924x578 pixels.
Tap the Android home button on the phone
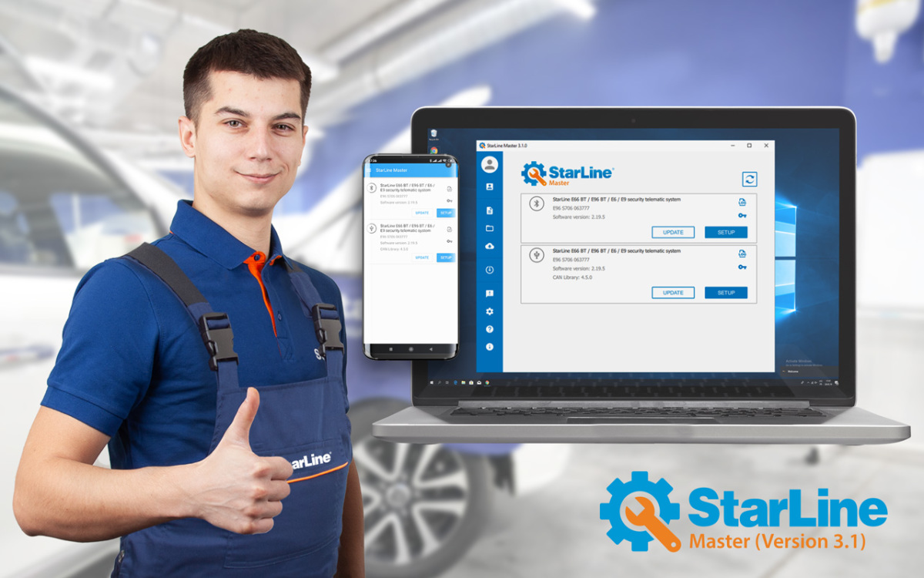[x=411, y=349]
